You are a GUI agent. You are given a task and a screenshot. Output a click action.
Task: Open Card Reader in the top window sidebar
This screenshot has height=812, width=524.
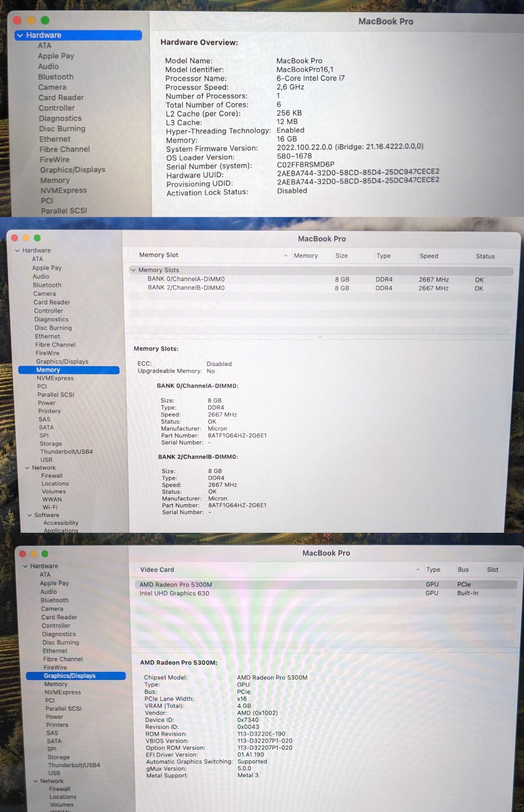pyautogui.click(x=61, y=98)
